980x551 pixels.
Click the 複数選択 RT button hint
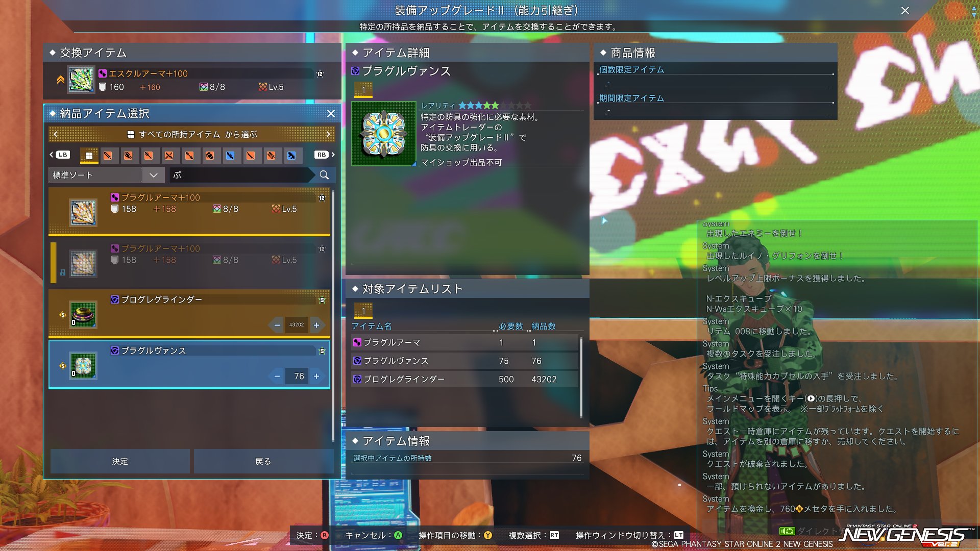534,535
